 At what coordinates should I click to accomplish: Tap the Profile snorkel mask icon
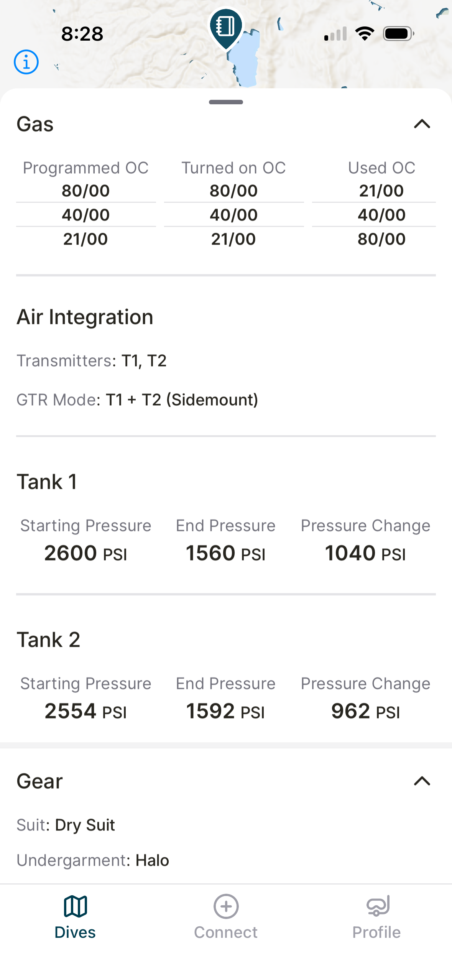pyautogui.click(x=378, y=906)
